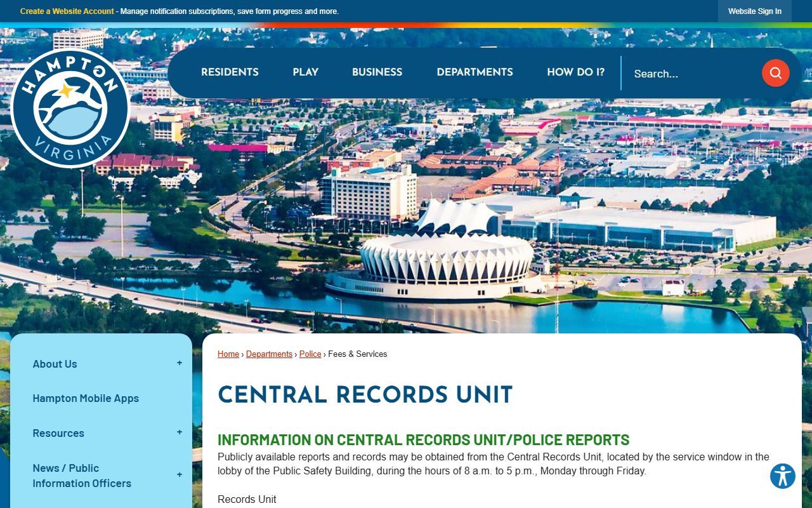Click Create a Website Account link

point(67,11)
